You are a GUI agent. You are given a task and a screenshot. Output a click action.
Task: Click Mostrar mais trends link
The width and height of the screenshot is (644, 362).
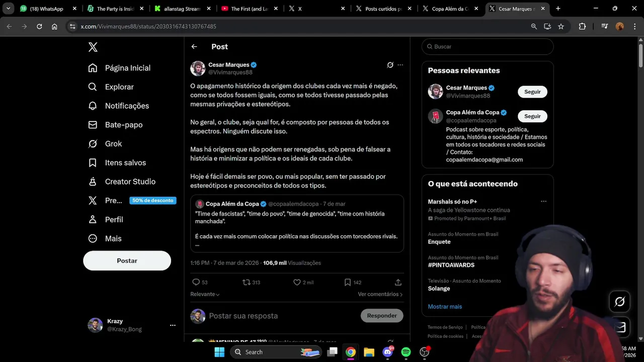pos(445,307)
